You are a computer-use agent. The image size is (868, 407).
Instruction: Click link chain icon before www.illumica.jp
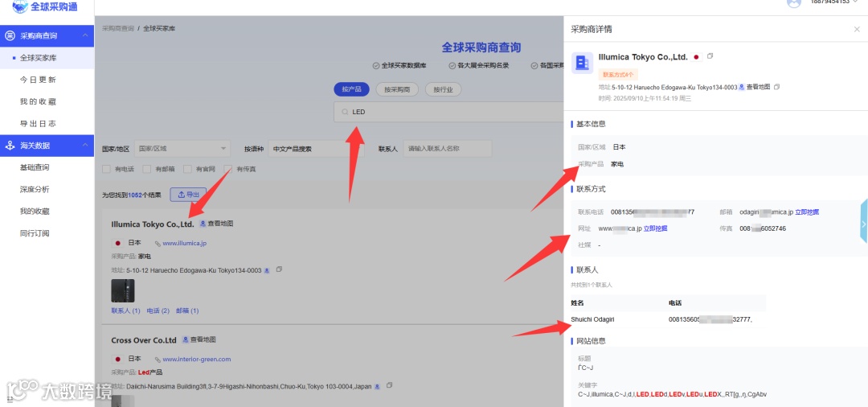pyautogui.click(x=158, y=243)
